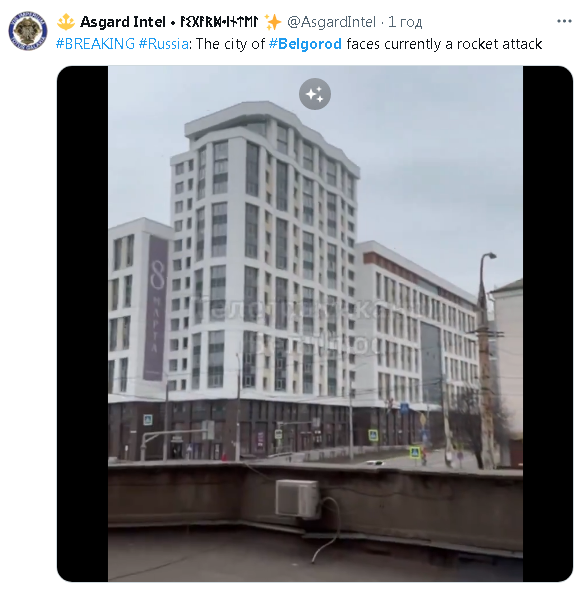587x592 pixels.
Task: Click the air conditioner unit in the video
Action: [x=297, y=498]
